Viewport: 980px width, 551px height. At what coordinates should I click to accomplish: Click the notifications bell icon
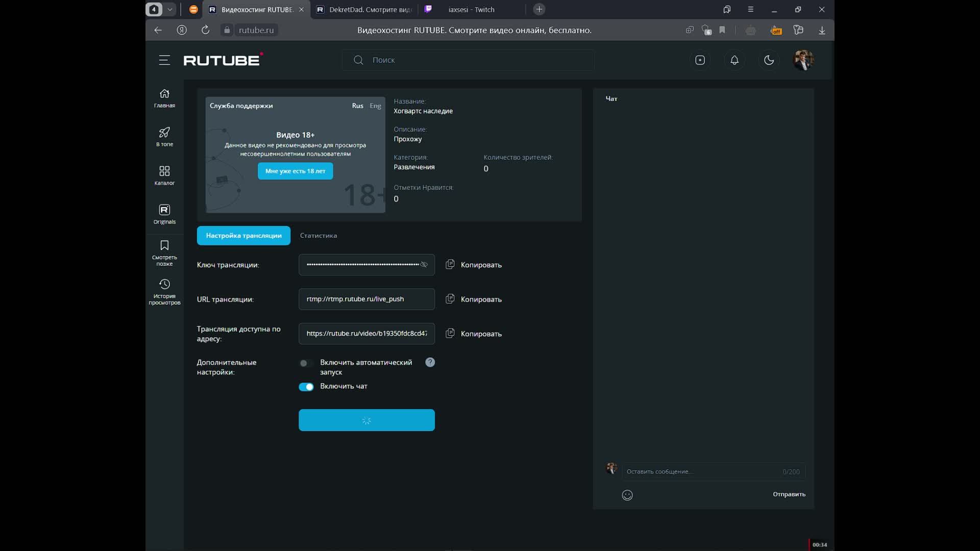point(734,60)
